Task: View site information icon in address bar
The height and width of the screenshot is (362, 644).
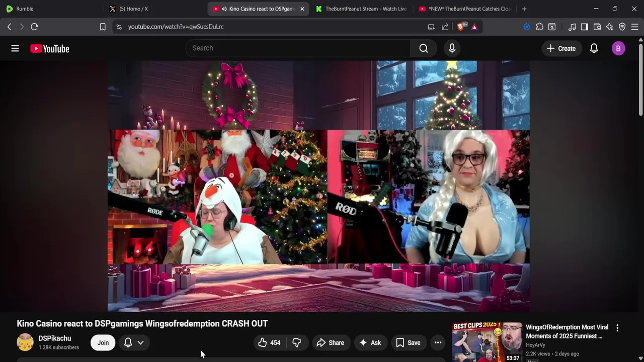Action: point(119,27)
